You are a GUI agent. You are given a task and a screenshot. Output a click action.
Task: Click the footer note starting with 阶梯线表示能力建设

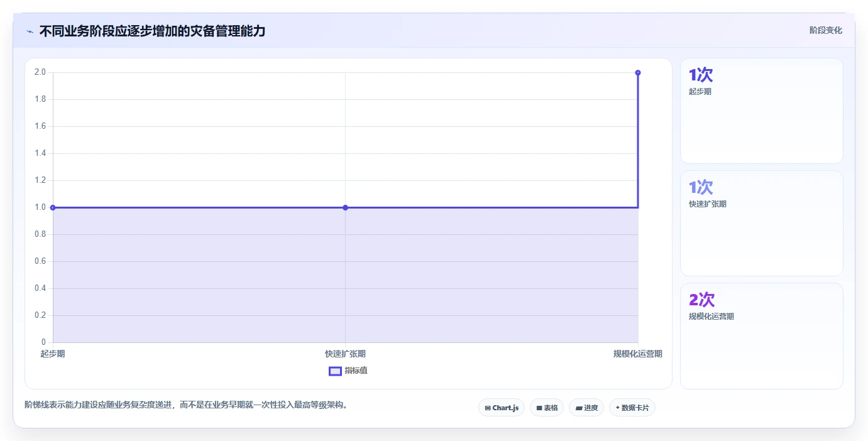point(186,405)
